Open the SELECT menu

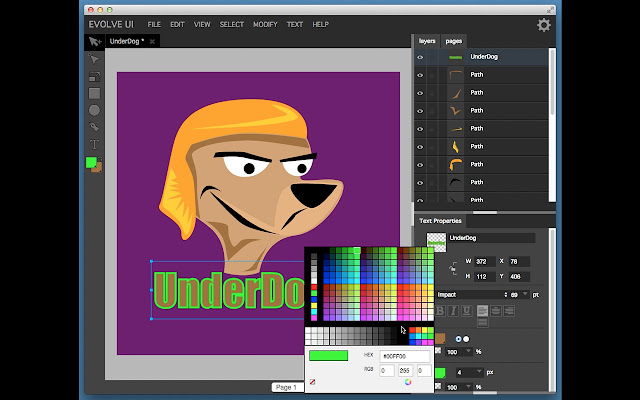coord(231,24)
